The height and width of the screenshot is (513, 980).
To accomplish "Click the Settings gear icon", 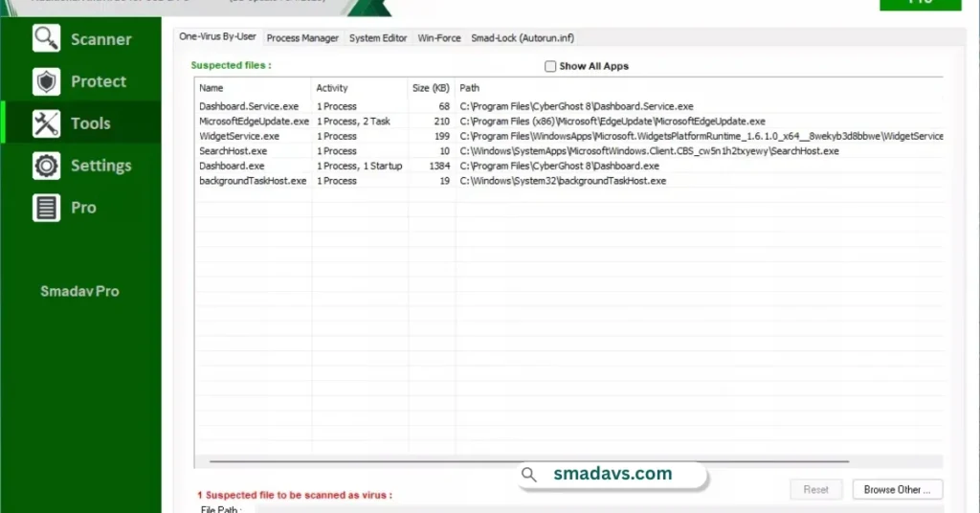I will pyautogui.click(x=46, y=166).
